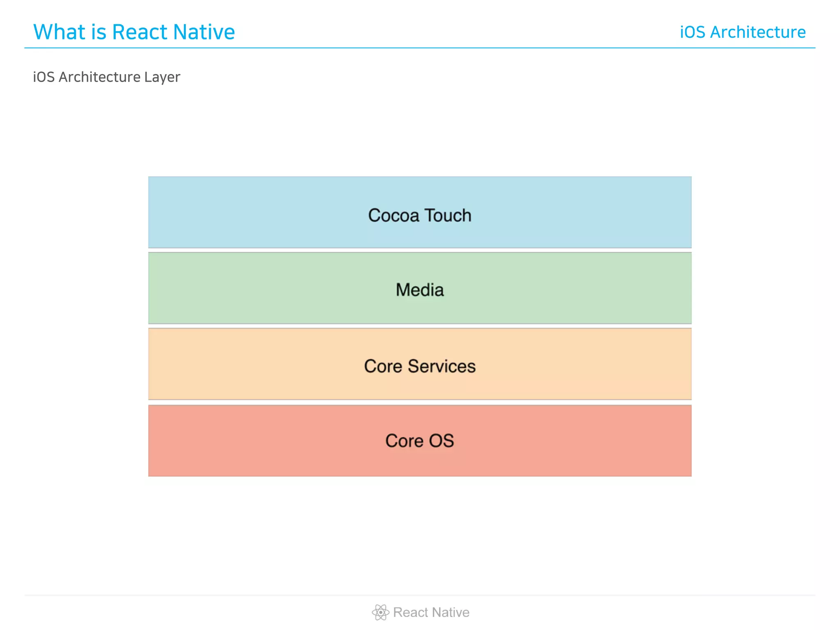Select the Media layer block
This screenshot has height=630, width=840.
420,288
